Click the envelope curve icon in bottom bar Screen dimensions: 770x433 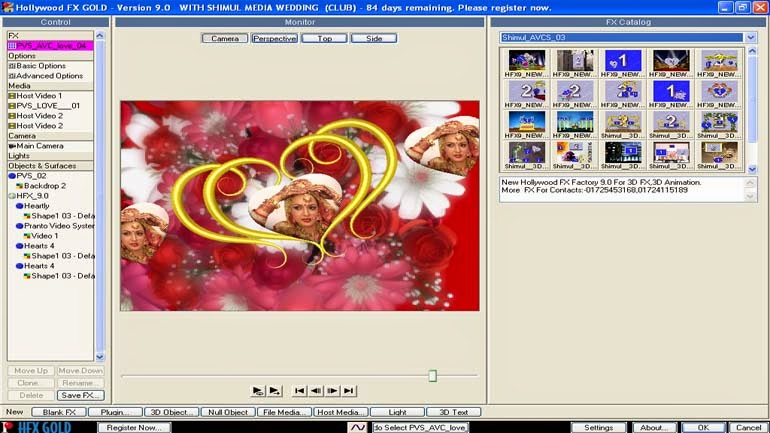pos(358,428)
